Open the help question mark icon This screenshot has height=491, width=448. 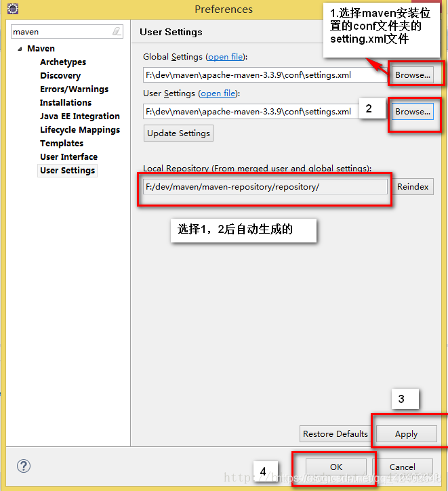[24, 466]
